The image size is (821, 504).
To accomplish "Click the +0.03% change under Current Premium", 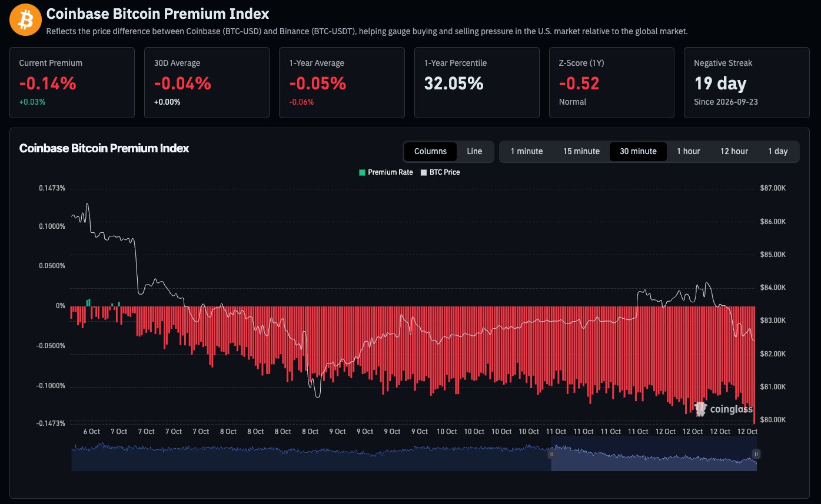I will tap(32, 102).
